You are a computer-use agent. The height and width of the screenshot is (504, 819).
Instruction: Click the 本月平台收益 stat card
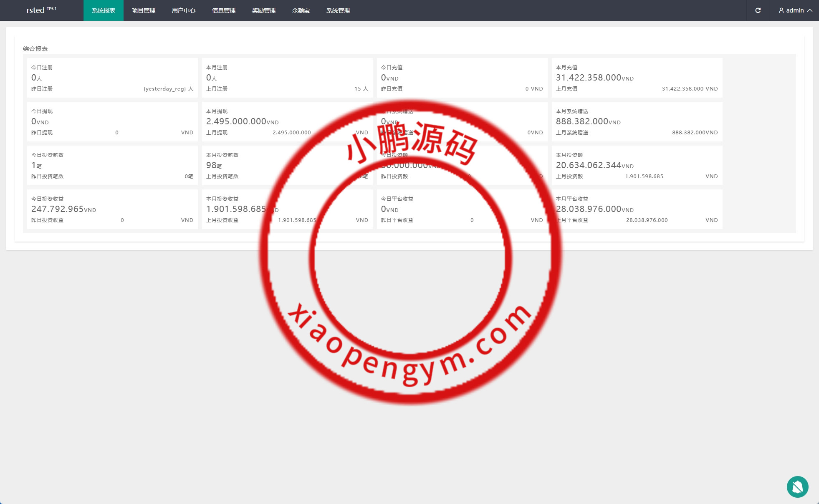coord(637,209)
